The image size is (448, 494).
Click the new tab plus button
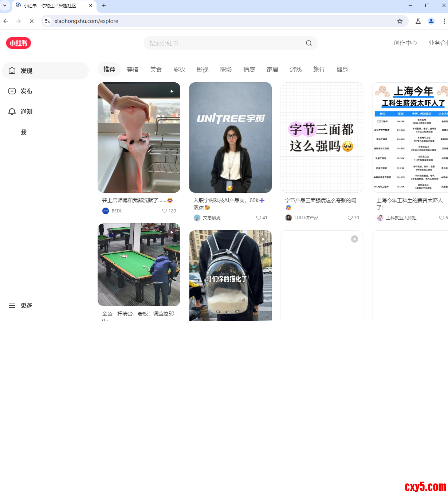click(x=104, y=5)
